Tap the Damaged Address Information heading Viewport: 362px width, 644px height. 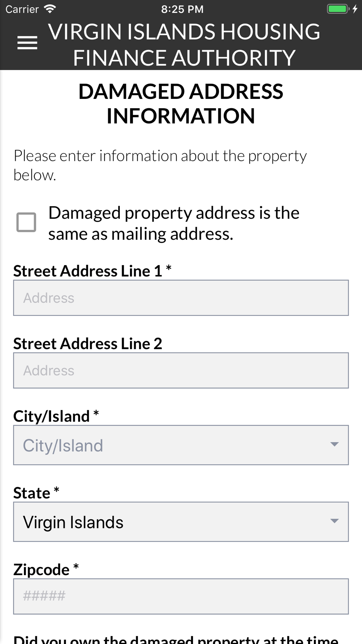[x=181, y=104]
